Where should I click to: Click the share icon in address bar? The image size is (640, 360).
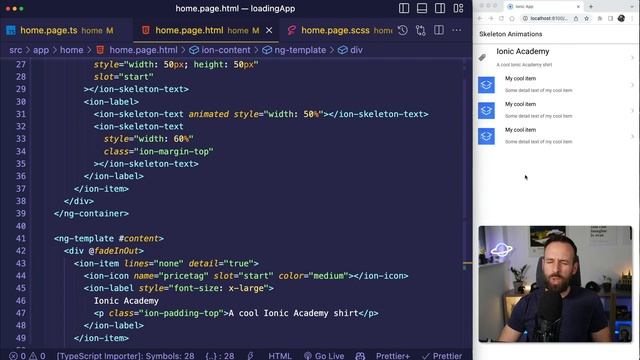pos(576,18)
